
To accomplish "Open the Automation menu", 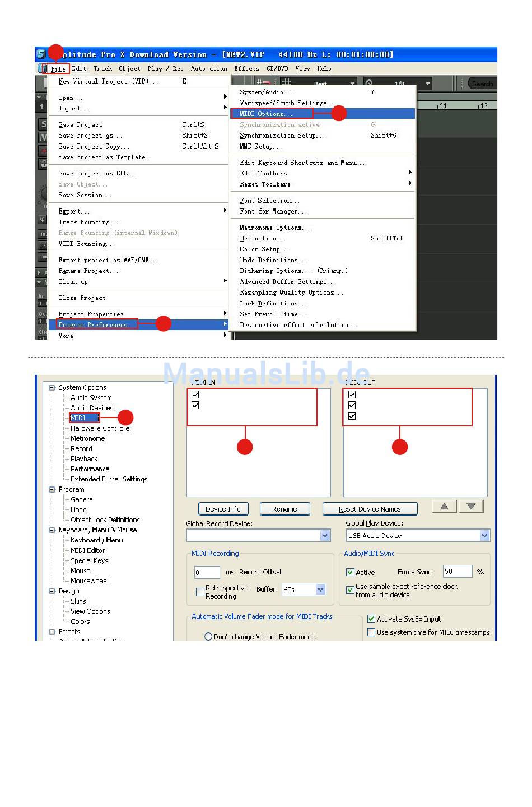I will pos(209,69).
